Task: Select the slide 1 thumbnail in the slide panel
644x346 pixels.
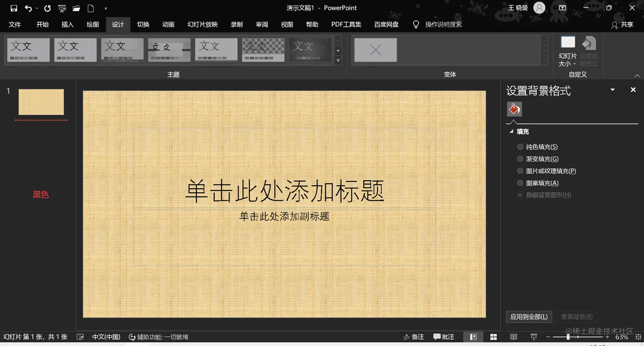Action: (41, 102)
